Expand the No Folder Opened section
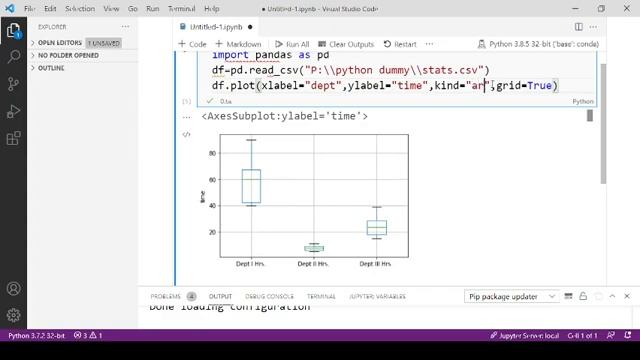 68,55
